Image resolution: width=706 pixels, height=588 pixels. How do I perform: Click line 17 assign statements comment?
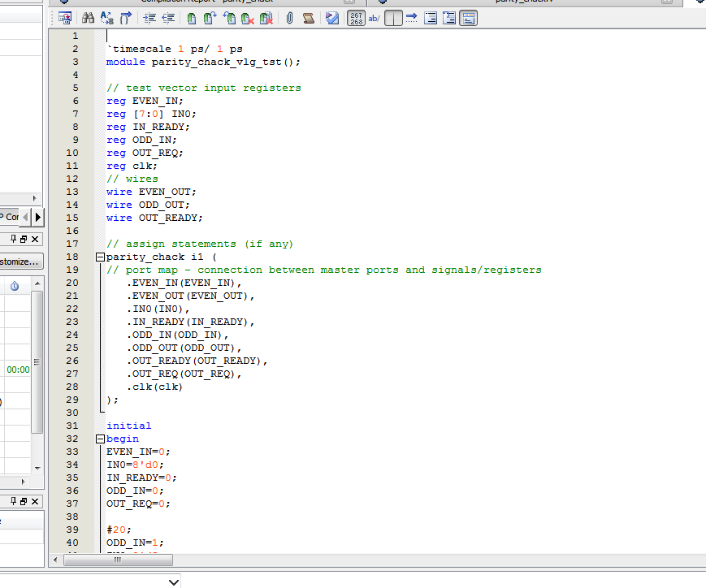click(x=199, y=244)
